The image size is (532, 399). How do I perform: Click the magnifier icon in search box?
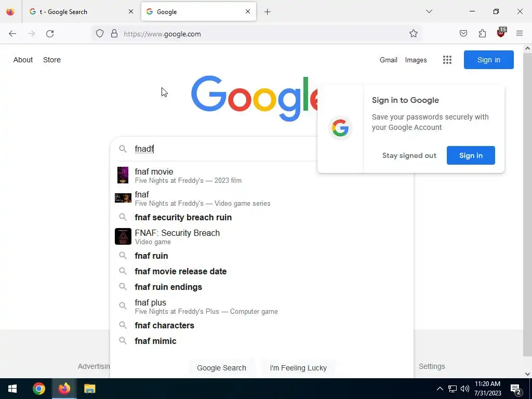(123, 149)
